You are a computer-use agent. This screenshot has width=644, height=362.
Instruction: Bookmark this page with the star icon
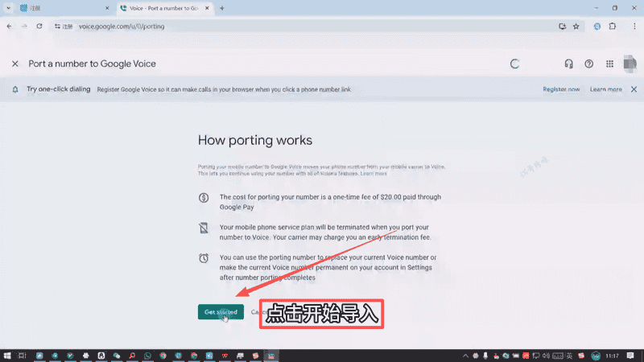tap(576, 27)
